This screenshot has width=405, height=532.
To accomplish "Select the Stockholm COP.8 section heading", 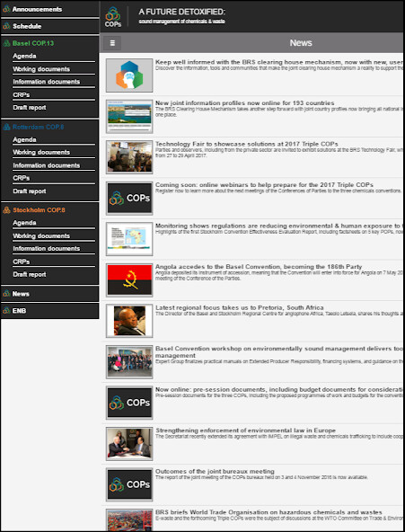I will 39,210.
